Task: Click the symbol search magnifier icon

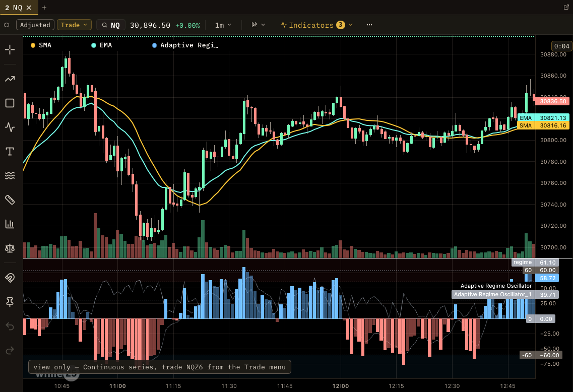Action: click(104, 25)
